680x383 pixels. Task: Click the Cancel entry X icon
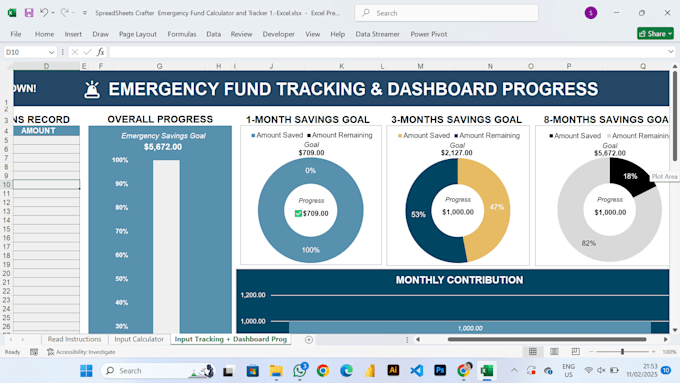(x=75, y=52)
